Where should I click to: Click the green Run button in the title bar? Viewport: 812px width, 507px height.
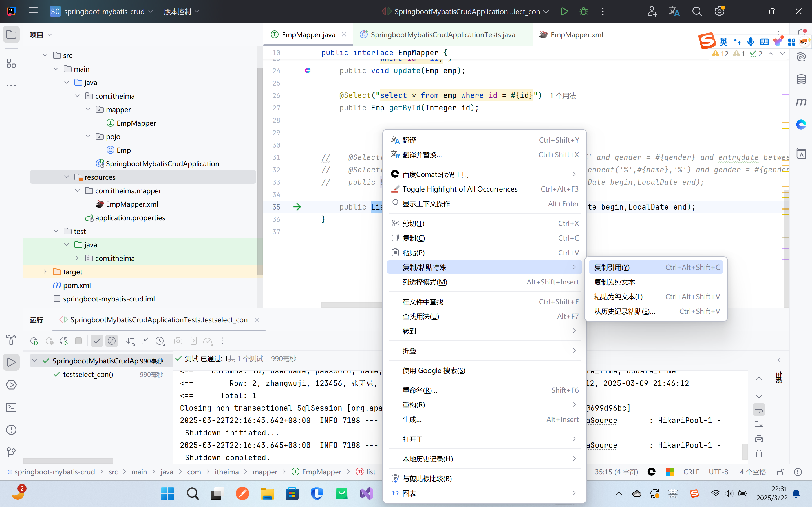click(x=564, y=11)
